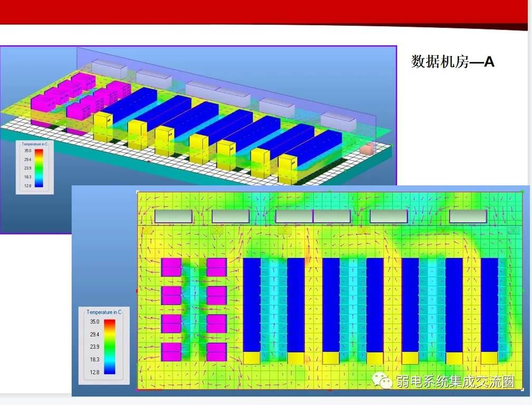Viewport: 532px width, 405px height.
Task: Click the top-view airflow temperature map image
Action: 301,291
